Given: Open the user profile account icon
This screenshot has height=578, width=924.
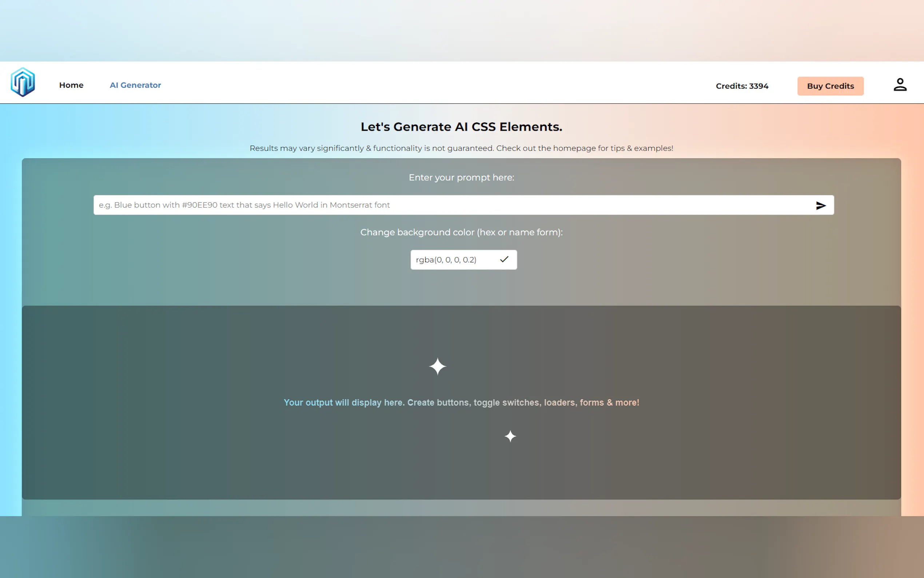Looking at the screenshot, I should click(900, 84).
